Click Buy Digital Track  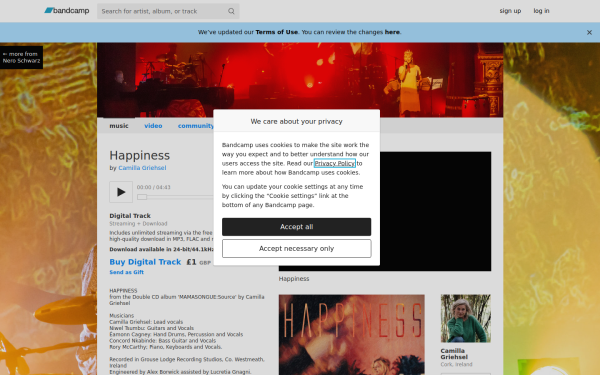click(145, 262)
